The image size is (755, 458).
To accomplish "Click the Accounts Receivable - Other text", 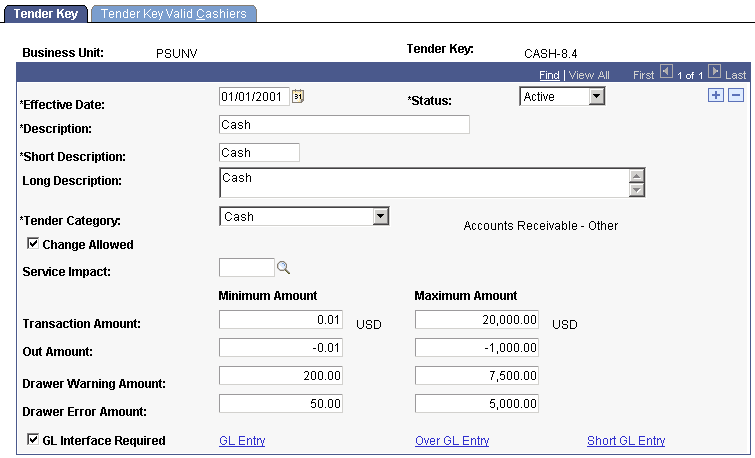I will tap(541, 225).
